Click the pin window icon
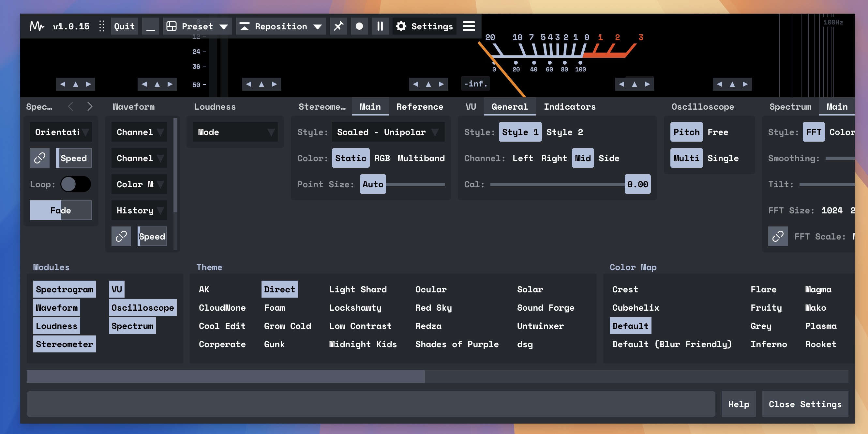 click(338, 26)
